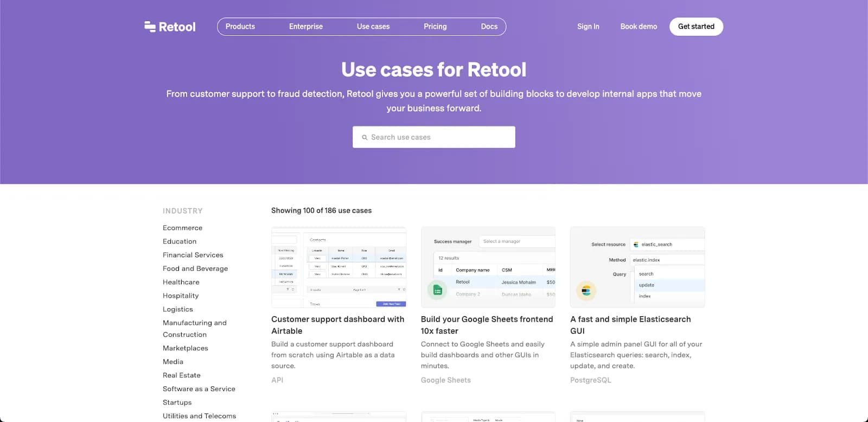Image resolution: width=868 pixels, height=422 pixels.
Task: Filter by Media industry
Action: (173, 362)
